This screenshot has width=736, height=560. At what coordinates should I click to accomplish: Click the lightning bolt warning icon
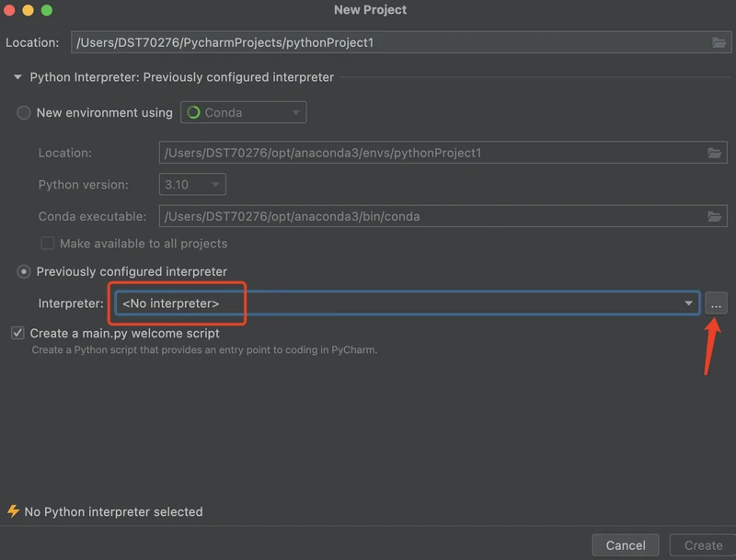pyautogui.click(x=13, y=511)
